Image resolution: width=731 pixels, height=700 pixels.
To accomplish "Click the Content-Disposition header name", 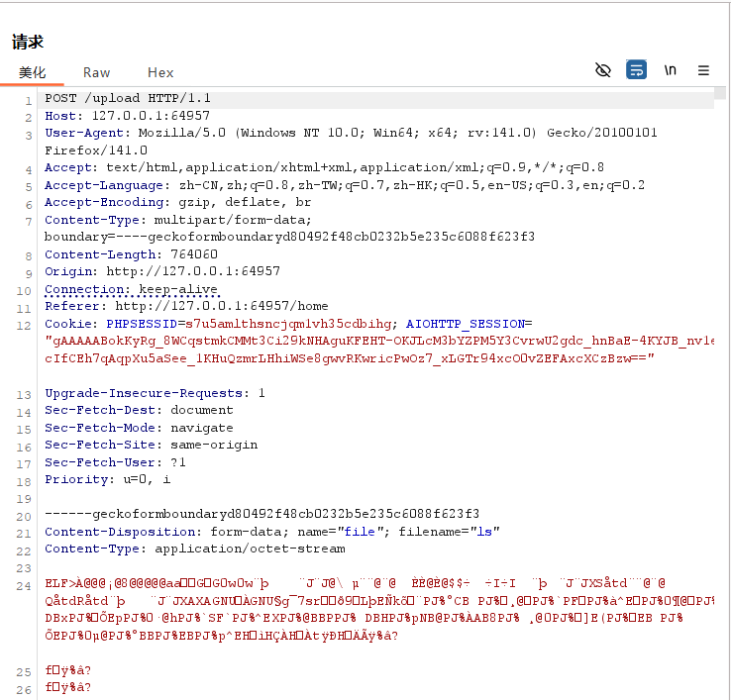I will pyautogui.click(x=119, y=532).
